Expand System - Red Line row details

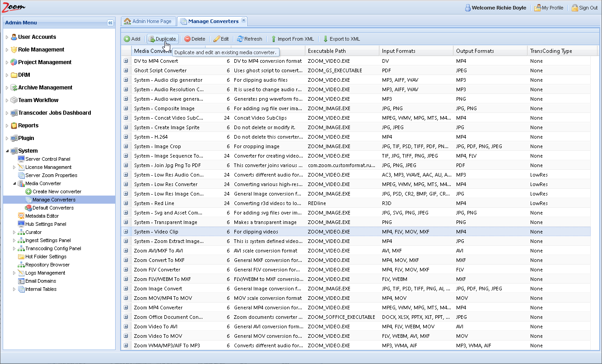point(126,203)
